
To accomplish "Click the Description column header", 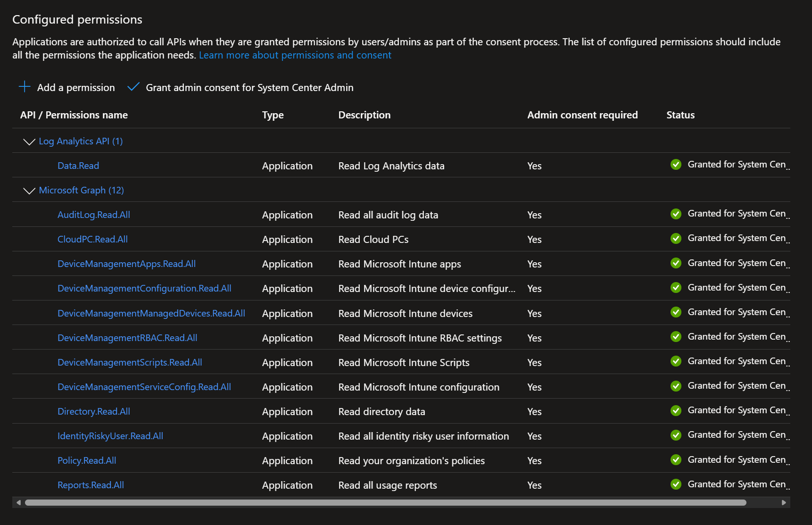I will click(x=365, y=115).
